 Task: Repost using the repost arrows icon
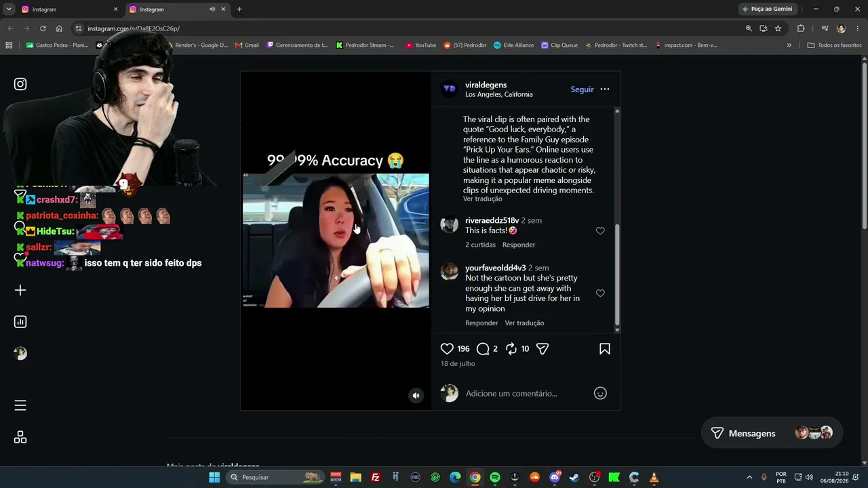click(511, 349)
